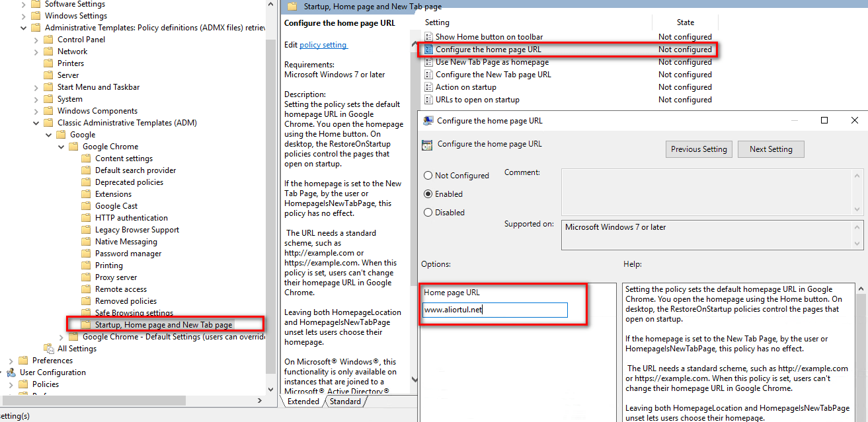The height and width of the screenshot is (422, 868).
Task: Click the policy icon beside Action on startup
Action: click(x=428, y=87)
